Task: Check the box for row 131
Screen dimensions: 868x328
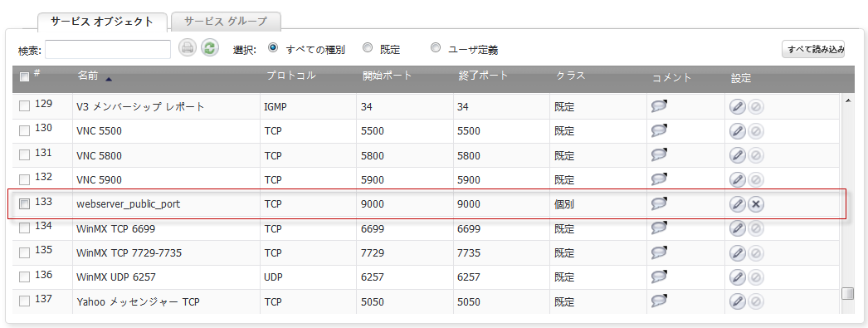Action: click(x=24, y=155)
